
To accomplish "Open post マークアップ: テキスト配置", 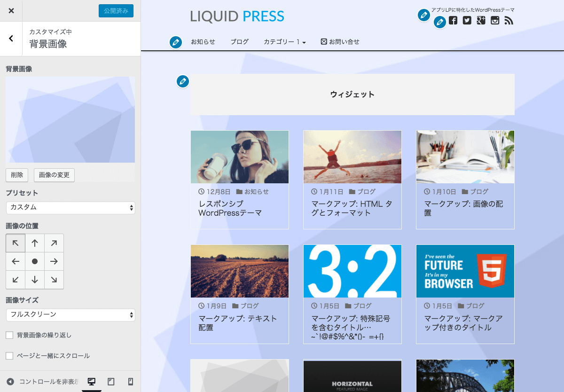I will pos(238,323).
